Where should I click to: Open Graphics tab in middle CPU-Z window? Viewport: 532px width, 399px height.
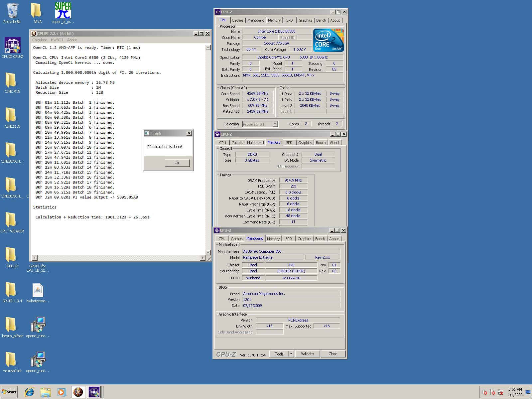pyautogui.click(x=305, y=143)
